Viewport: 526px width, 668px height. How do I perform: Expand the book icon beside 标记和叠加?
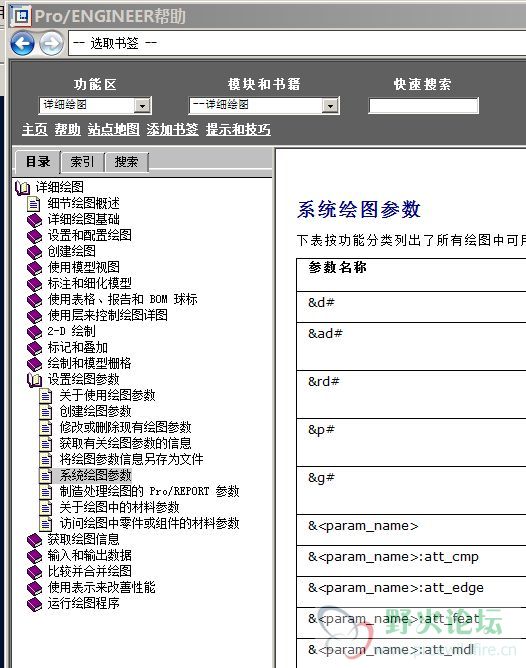[x=34, y=348]
